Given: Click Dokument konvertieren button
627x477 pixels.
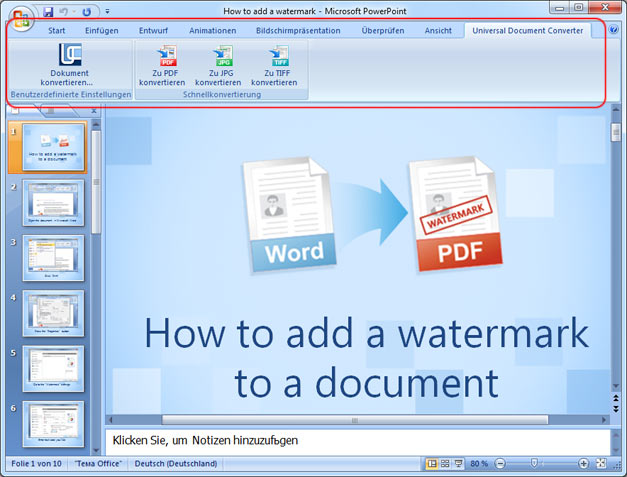Looking at the screenshot, I should click(70, 65).
